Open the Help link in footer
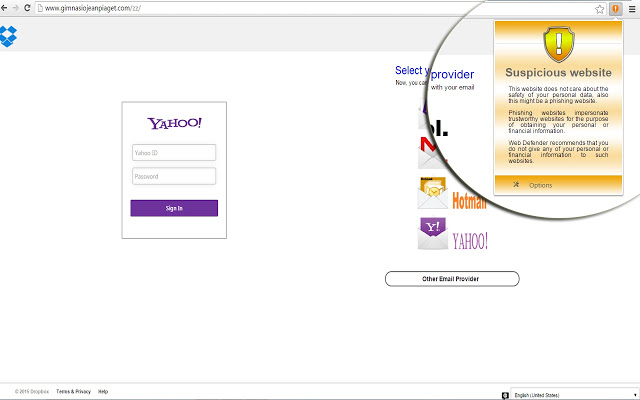The image size is (640, 400). coord(103,391)
